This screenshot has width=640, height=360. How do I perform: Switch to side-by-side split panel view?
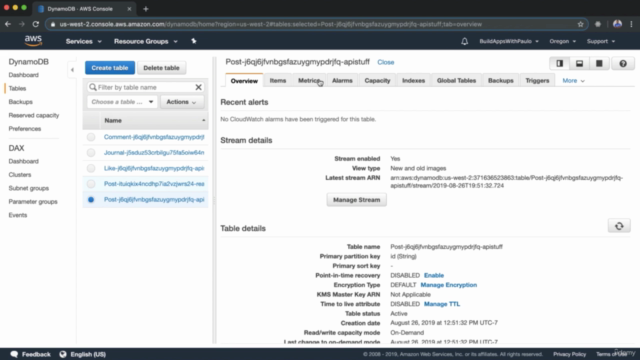(560, 64)
